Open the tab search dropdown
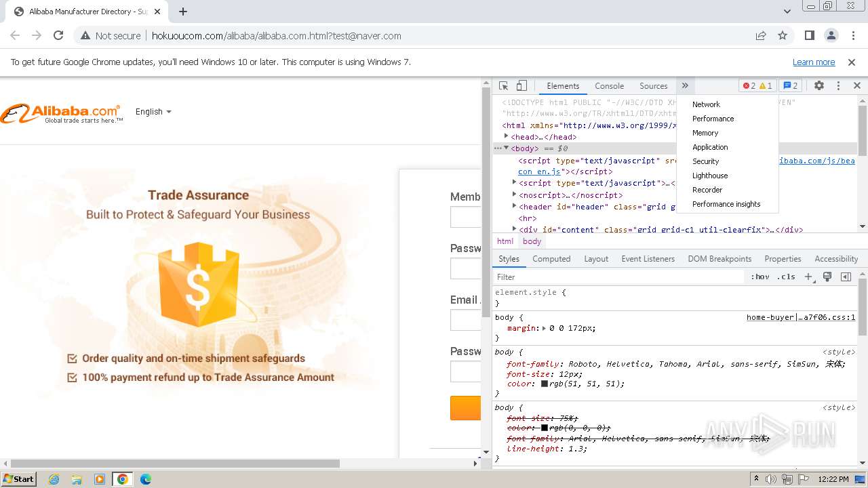Screen dimensions: 868x488 (x=787, y=12)
